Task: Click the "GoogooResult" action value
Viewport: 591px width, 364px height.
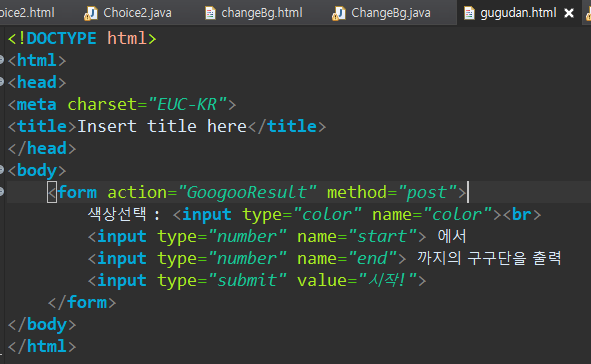Action: 247,193
